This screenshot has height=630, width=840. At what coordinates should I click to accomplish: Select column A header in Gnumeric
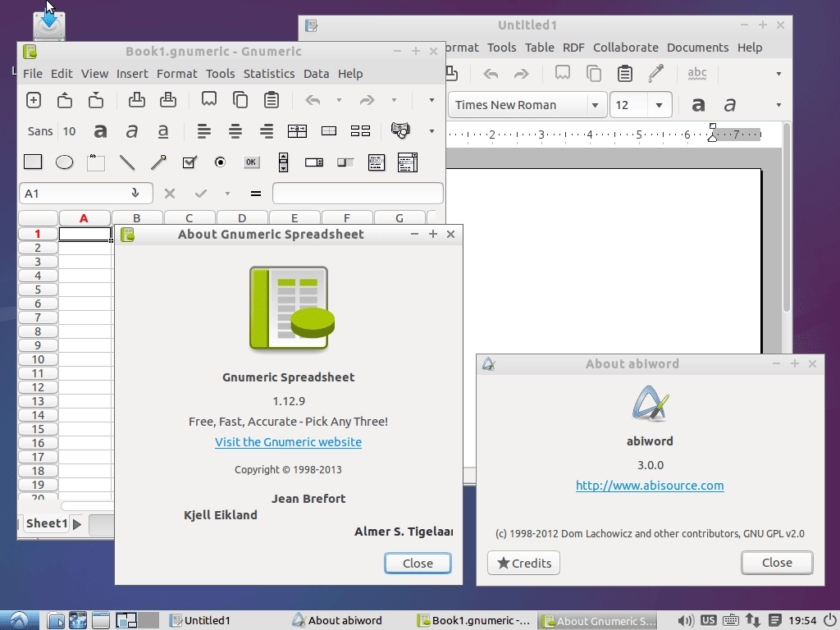pos(84,218)
